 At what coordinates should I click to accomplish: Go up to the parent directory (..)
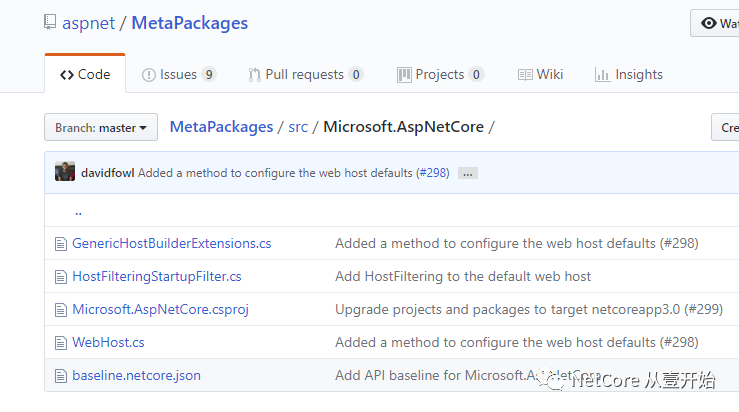[x=78, y=211]
